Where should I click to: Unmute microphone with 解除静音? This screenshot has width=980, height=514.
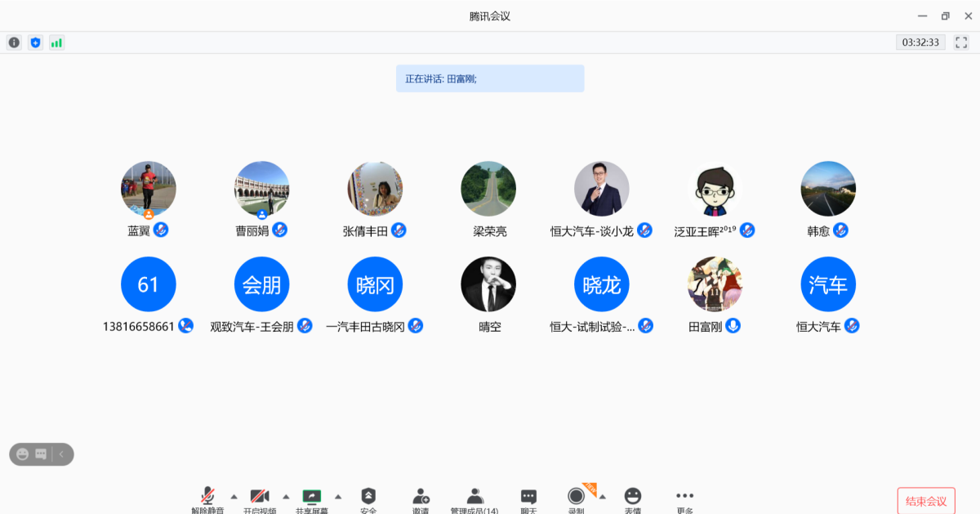(207, 498)
